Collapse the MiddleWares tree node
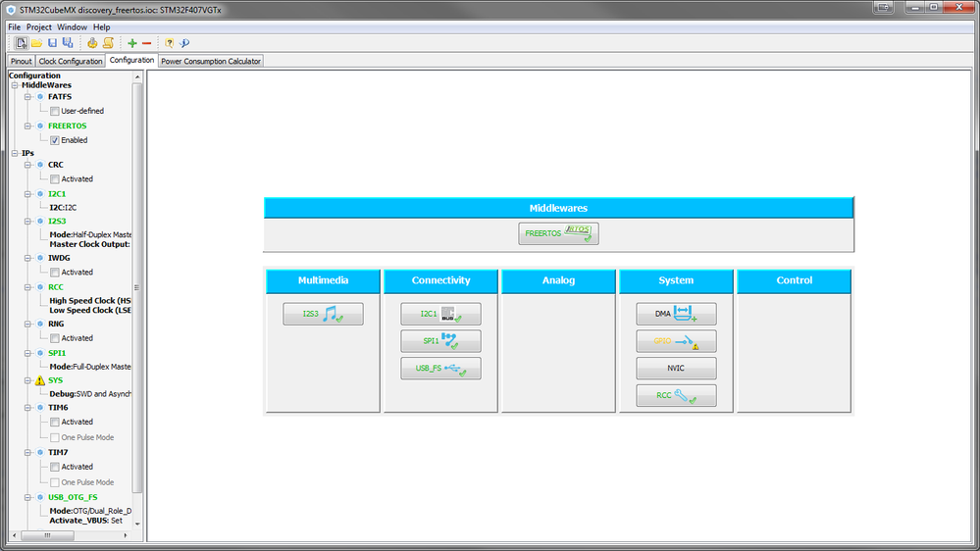Viewport: 980px width, 551px height. tap(15, 85)
